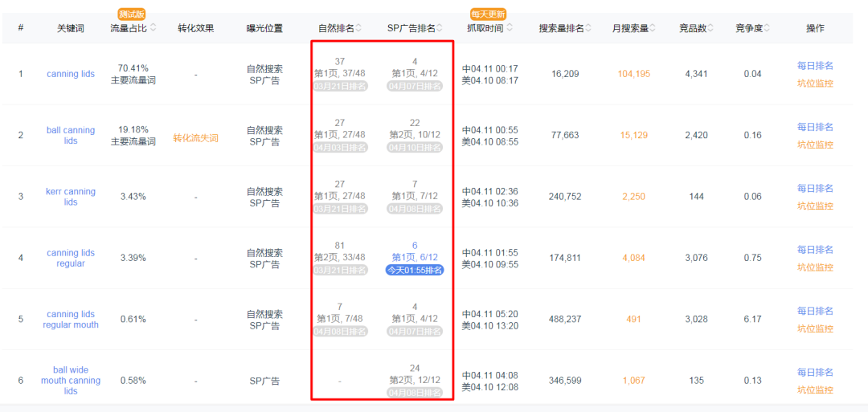Sort the table by SP广告排名 column
This screenshot has height=412, width=868.
(x=440, y=28)
